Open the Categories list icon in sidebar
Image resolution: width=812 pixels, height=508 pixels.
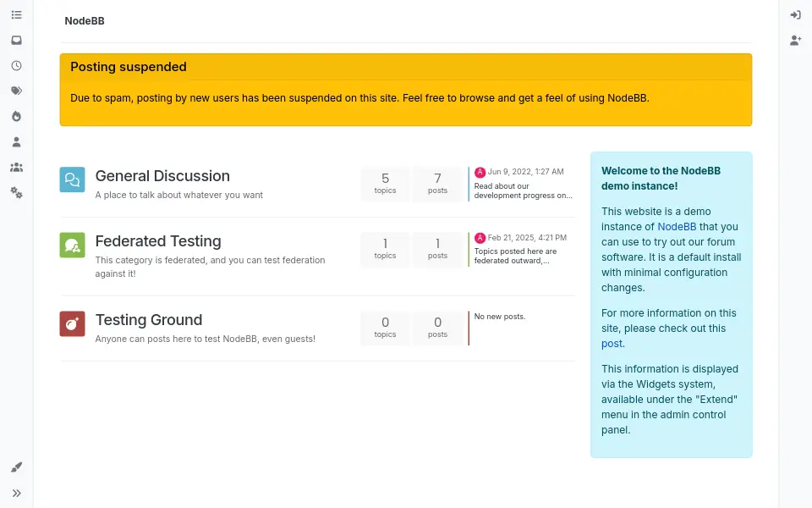(x=17, y=15)
